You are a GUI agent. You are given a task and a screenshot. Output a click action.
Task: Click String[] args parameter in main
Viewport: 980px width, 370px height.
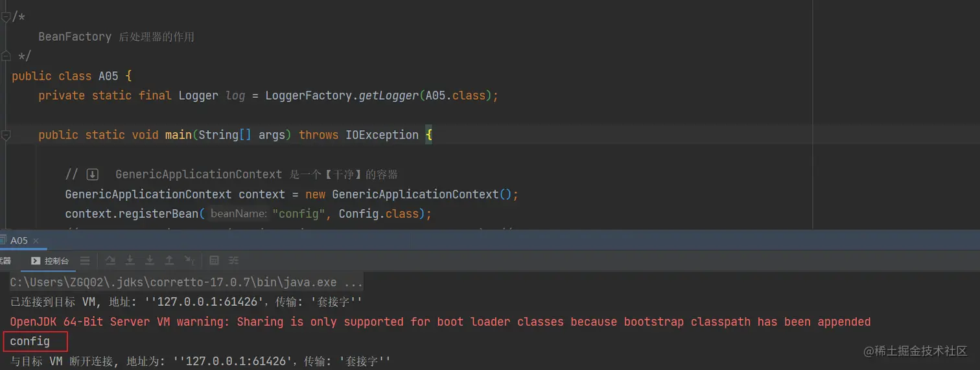(x=242, y=135)
